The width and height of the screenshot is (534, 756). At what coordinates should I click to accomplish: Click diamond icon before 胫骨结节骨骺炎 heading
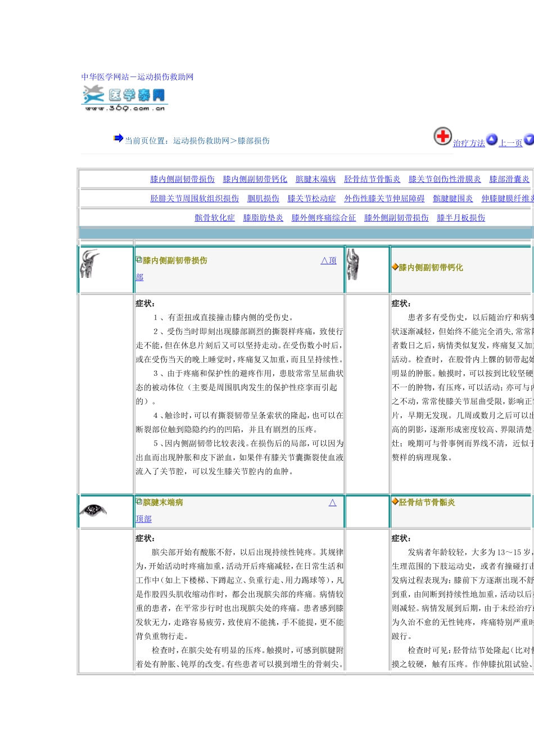(x=395, y=502)
